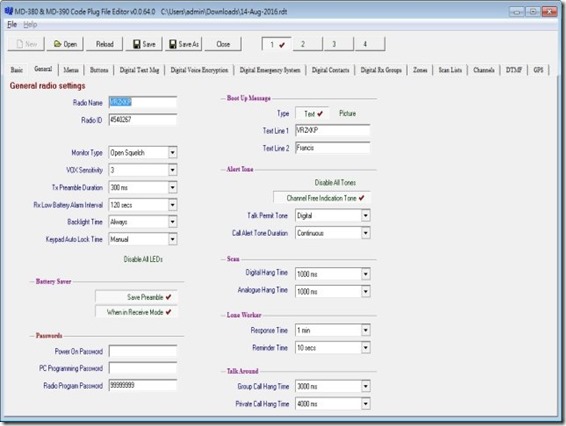This screenshot has width=566, height=426.
Task: Click the New file button
Action: 26,44
